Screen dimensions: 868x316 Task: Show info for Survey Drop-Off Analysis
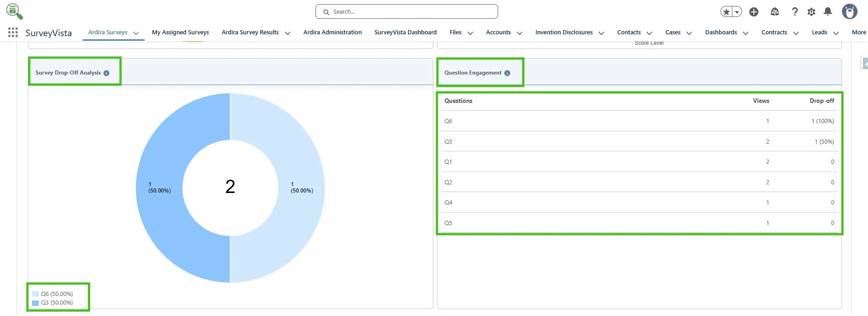pos(106,73)
